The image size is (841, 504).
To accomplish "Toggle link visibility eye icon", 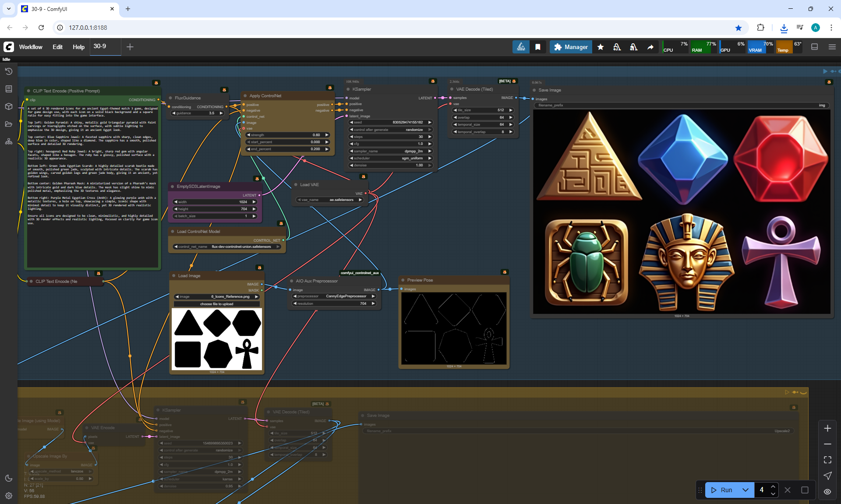I will 827,492.
